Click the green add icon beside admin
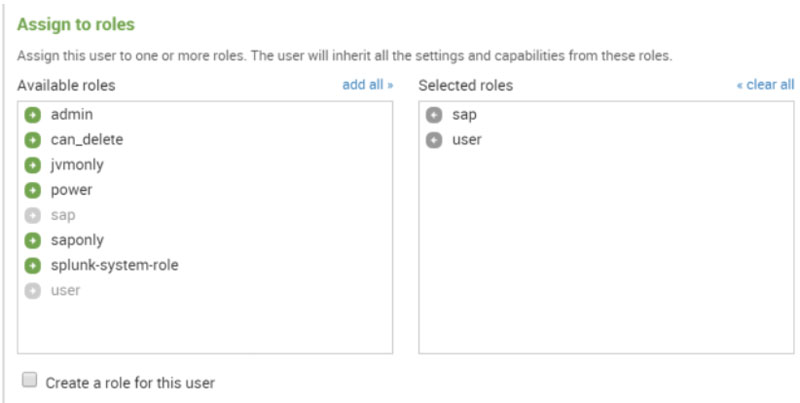The height and width of the screenshot is (403, 800). click(32, 115)
